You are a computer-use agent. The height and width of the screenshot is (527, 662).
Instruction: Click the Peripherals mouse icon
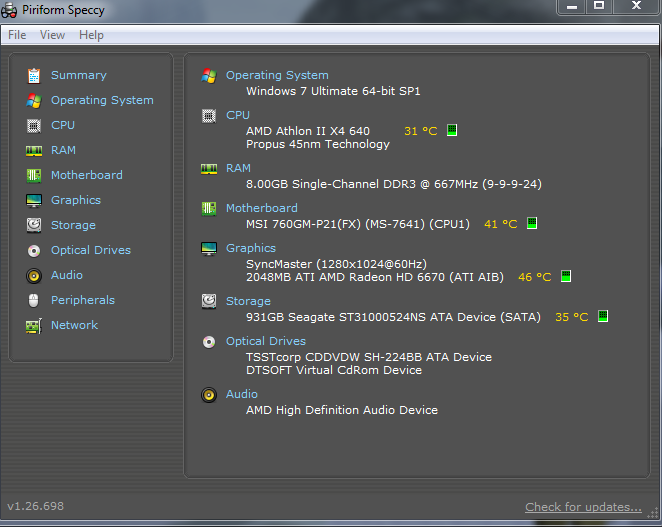click(33, 301)
